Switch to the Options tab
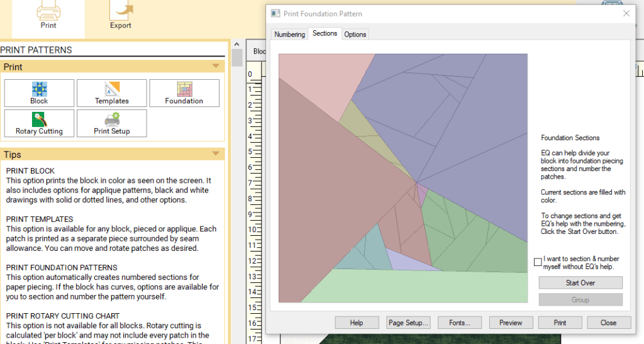This screenshot has height=344, width=644. click(355, 35)
